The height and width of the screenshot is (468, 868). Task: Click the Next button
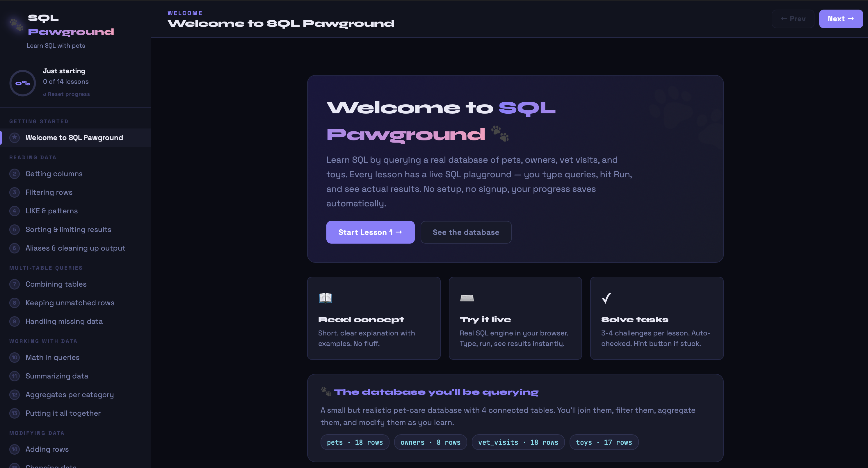coord(841,19)
